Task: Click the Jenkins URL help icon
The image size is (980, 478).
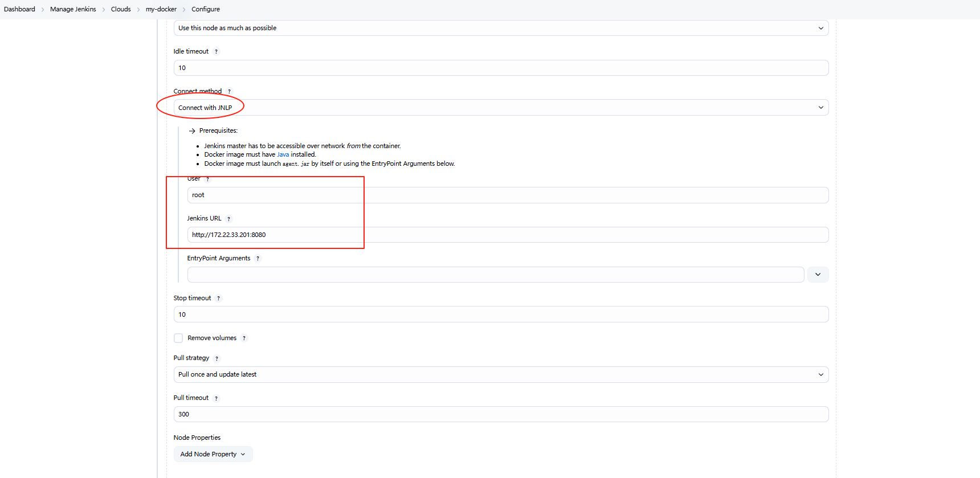Action: (x=228, y=219)
